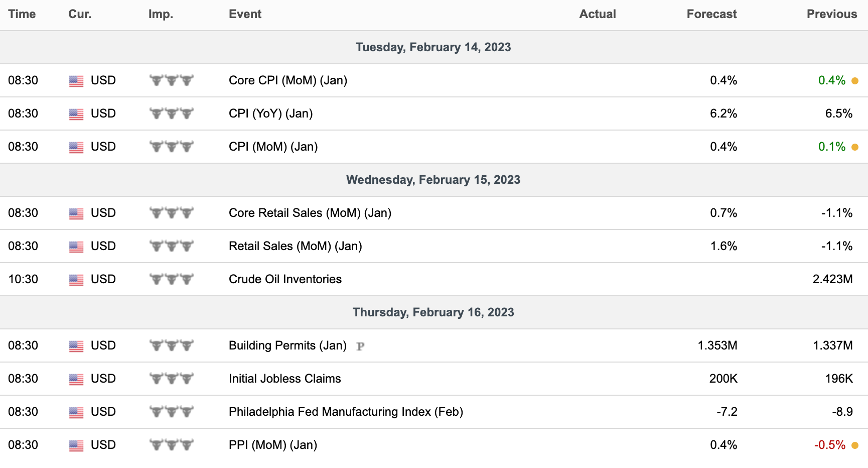Click the orange dot next to 0.1% previous
Image resolution: width=868 pixels, height=468 pixels.
tap(855, 147)
